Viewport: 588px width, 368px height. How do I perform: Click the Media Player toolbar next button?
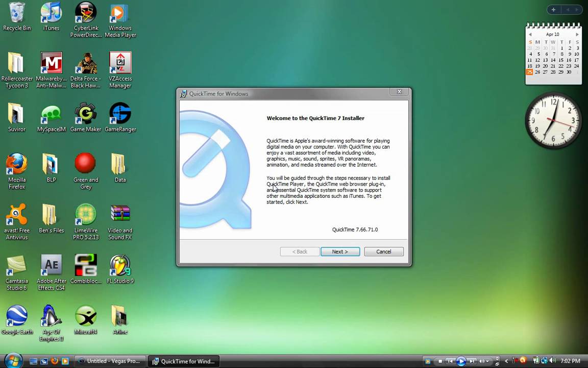coord(472,361)
